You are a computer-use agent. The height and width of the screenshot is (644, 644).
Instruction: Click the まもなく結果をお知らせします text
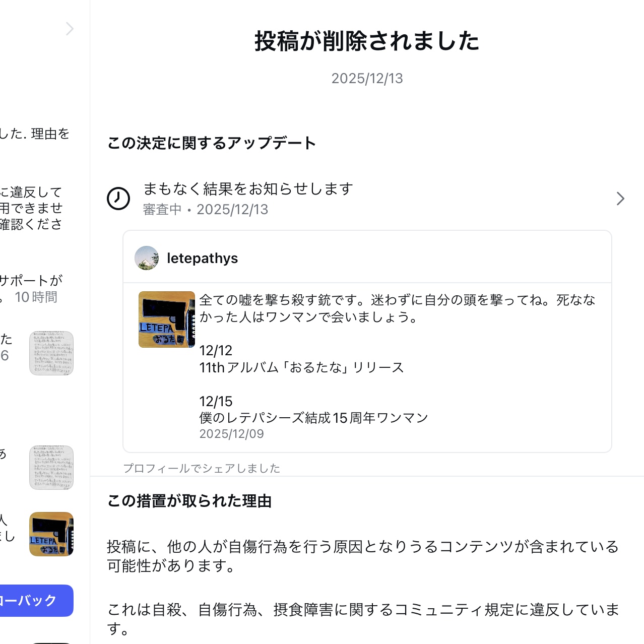point(248,189)
